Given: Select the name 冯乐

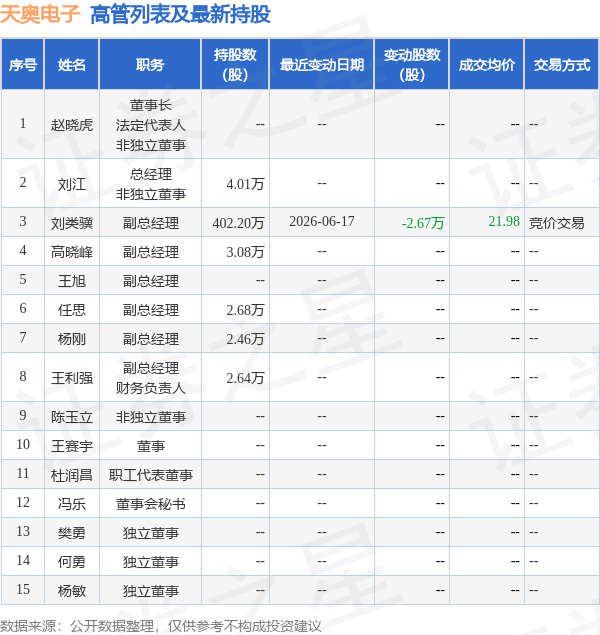Looking at the screenshot, I should pos(72,504).
